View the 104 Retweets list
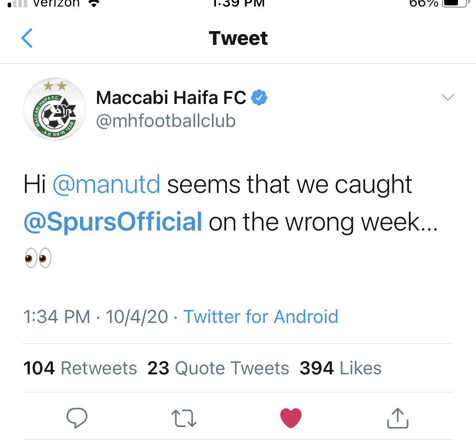The height and width of the screenshot is (448, 476). pyautogui.click(x=80, y=368)
